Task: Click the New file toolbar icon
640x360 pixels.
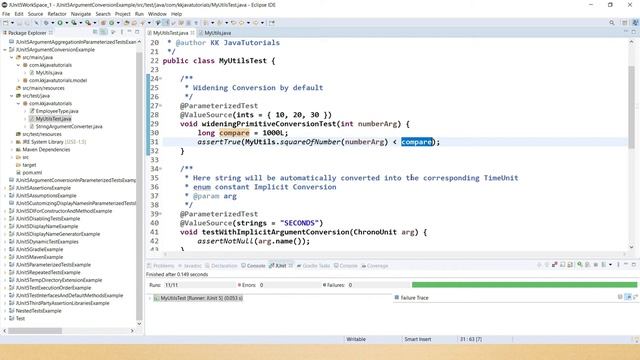Action: (x=6, y=23)
